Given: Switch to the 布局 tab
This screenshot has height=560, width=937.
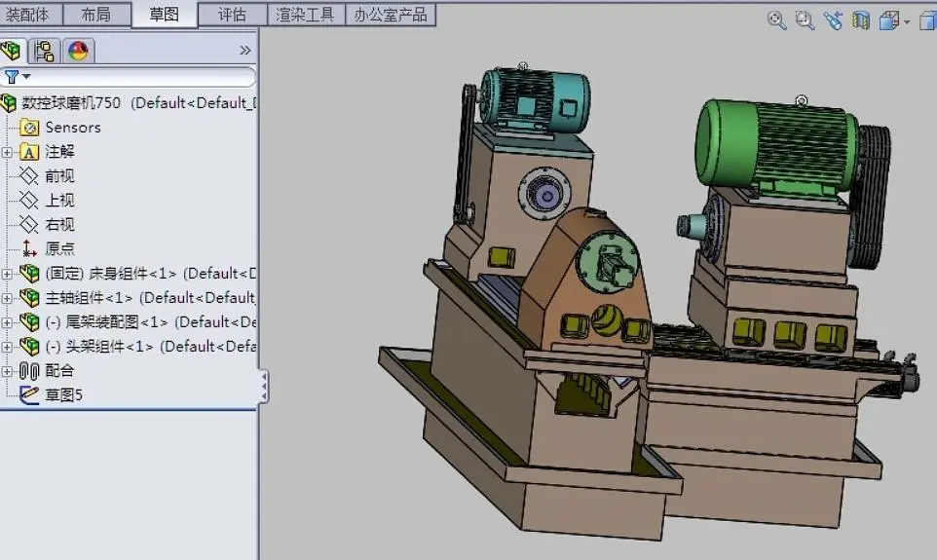Looking at the screenshot, I should pyautogui.click(x=96, y=15).
